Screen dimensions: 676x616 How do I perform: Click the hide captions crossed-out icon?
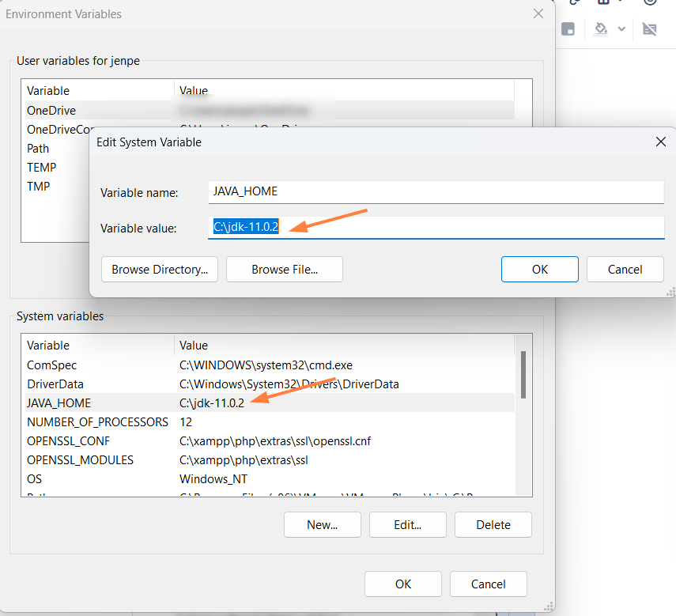(x=649, y=29)
